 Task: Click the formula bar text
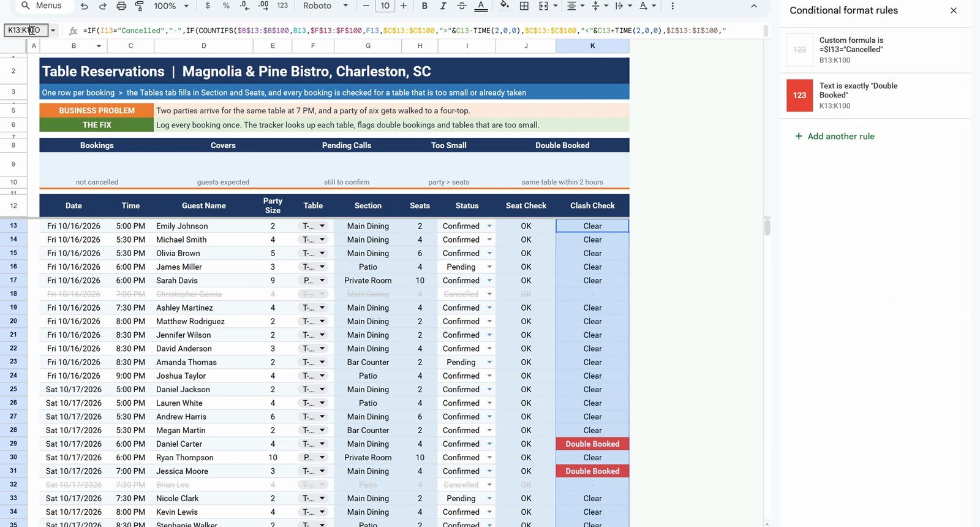404,31
